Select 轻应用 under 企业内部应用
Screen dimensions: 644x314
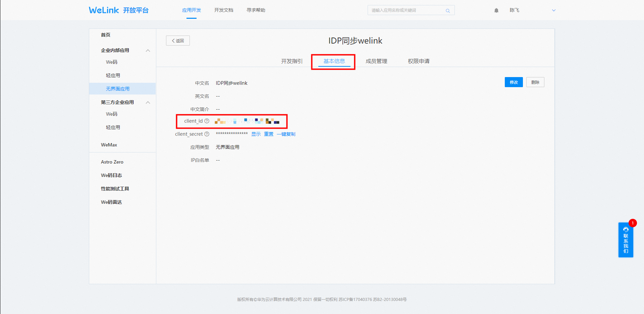pos(113,75)
